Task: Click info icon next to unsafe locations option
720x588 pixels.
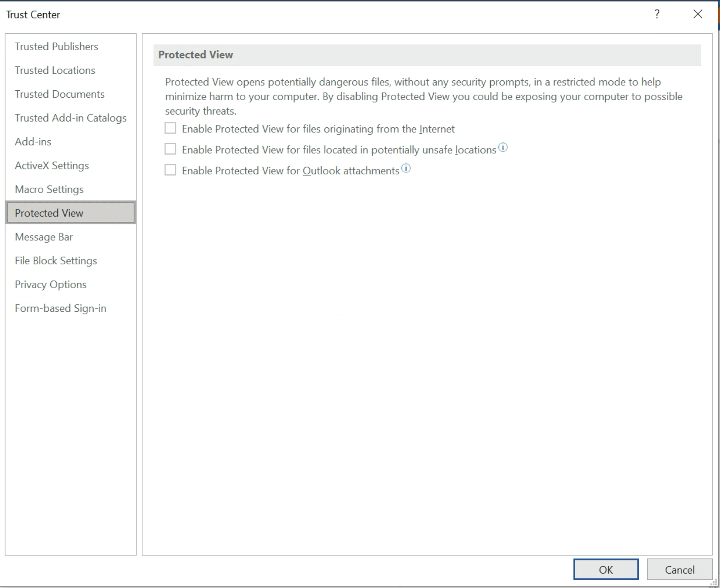Action: 503,147
